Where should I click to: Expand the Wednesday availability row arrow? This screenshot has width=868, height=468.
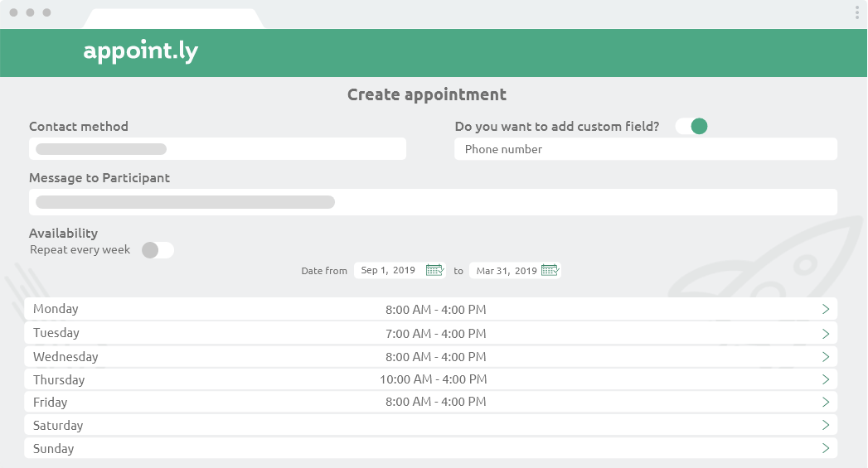tap(825, 357)
